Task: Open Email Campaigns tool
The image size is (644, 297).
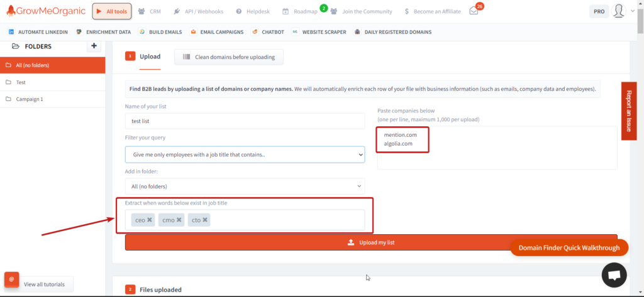Action: (x=216, y=31)
